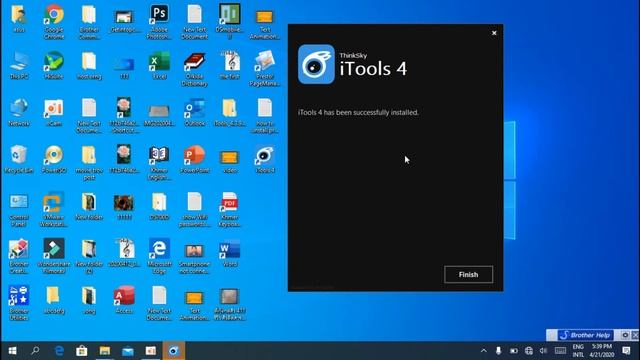Open Brother CreativeCenter shortcut

[19, 256]
